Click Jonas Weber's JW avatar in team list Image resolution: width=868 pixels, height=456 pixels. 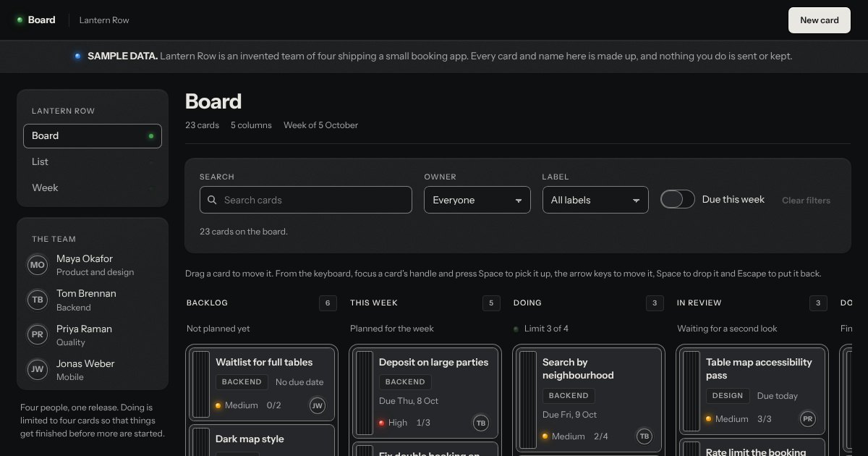(37, 370)
